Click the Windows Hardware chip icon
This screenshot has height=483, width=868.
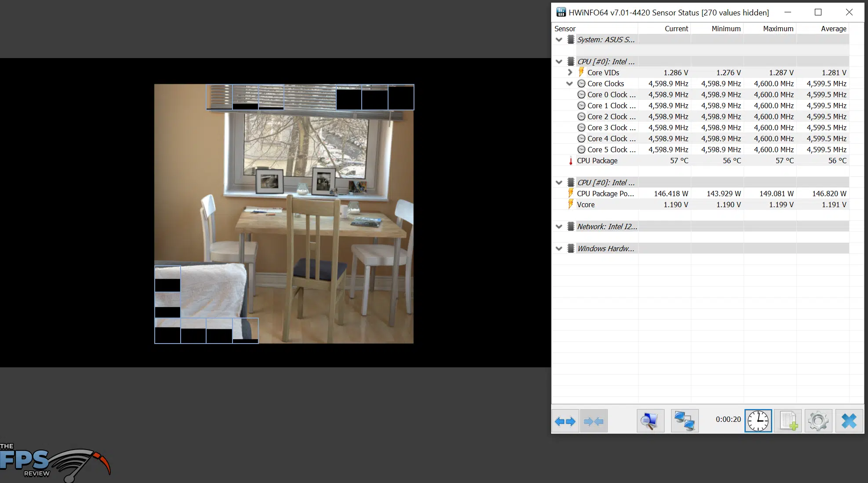click(x=570, y=249)
